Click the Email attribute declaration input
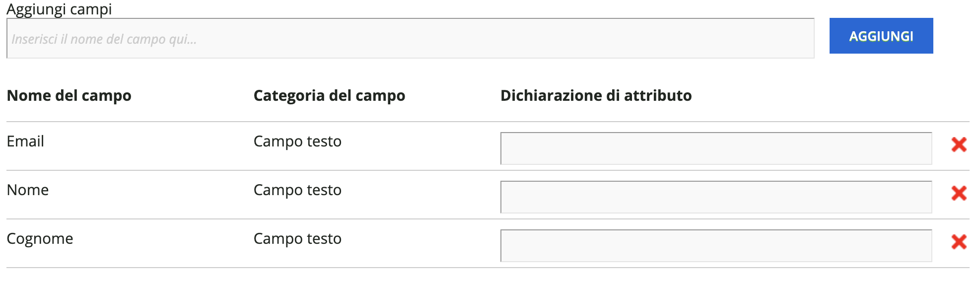Image resolution: width=980 pixels, height=284 pixels. click(x=716, y=148)
